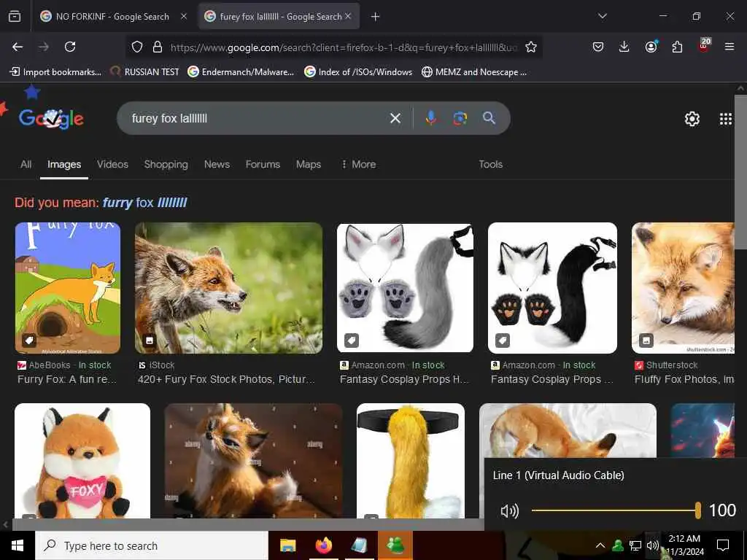747x560 pixels.
Task: Open the gray cosplay ears and tail image
Action: (x=405, y=287)
